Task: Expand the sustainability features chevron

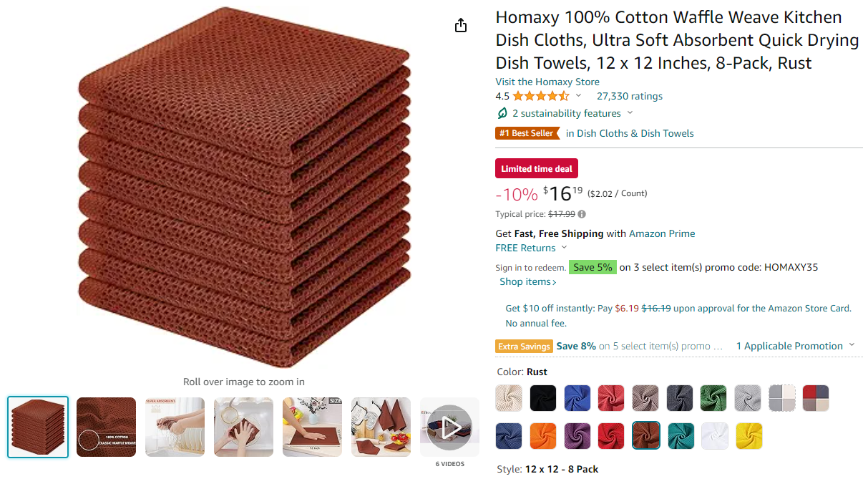Action: [630, 113]
